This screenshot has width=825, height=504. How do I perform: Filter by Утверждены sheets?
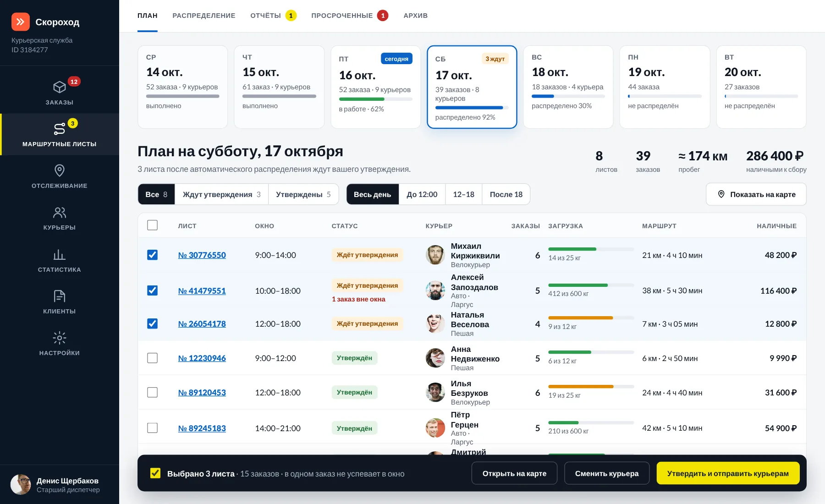point(303,194)
